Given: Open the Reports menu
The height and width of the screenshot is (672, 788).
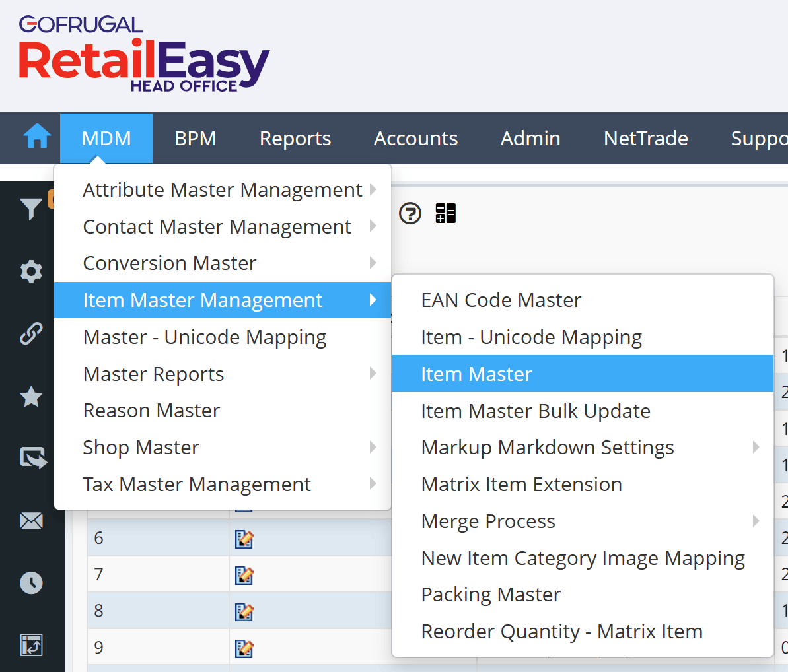Looking at the screenshot, I should point(295,139).
